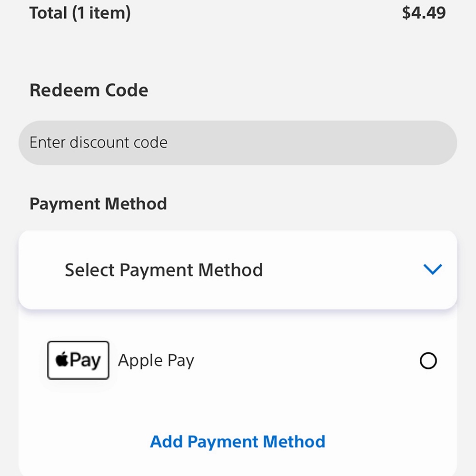
Task: Click the word Pay inside the badge
Action: (x=86, y=360)
